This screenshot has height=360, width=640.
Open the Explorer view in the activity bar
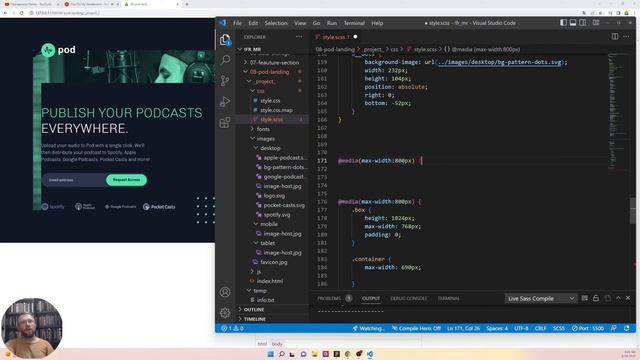[225, 40]
